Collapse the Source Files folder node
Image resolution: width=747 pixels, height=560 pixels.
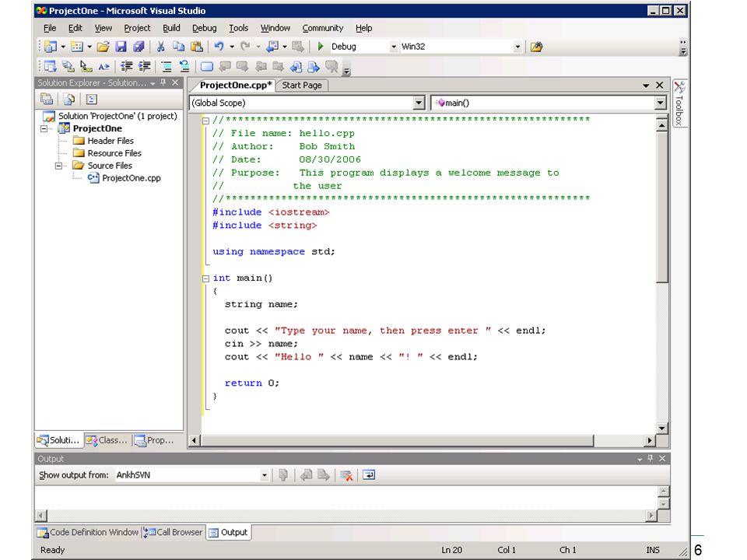point(58,166)
